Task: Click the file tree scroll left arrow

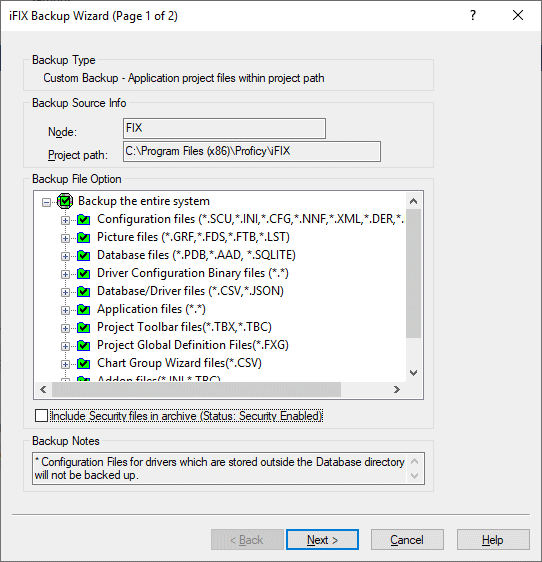Action: pos(43,390)
